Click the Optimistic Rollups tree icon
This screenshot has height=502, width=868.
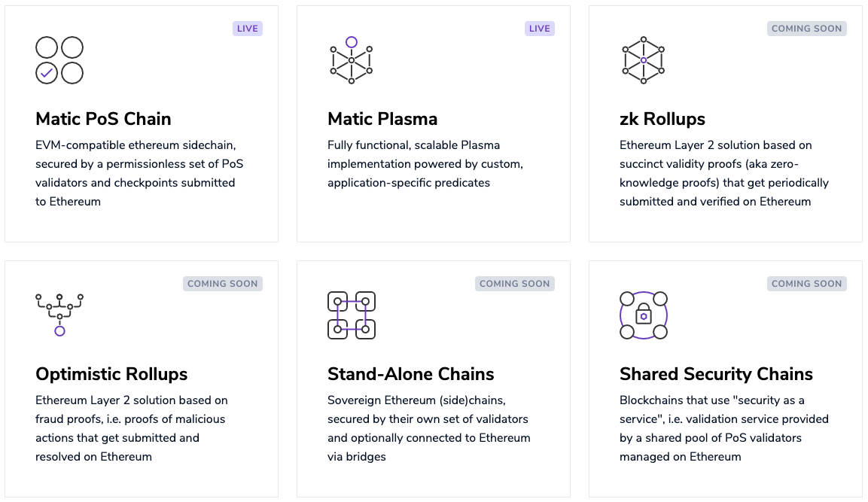(x=59, y=315)
